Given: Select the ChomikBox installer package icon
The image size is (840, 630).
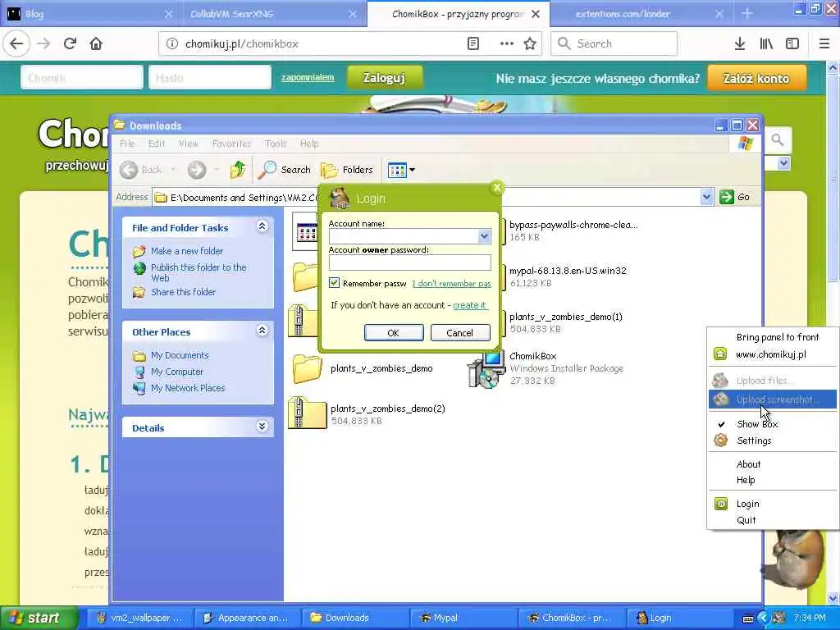Looking at the screenshot, I should coord(486,368).
